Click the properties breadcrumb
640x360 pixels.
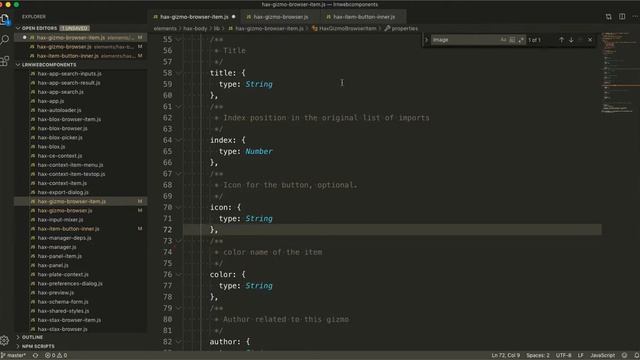pos(404,29)
